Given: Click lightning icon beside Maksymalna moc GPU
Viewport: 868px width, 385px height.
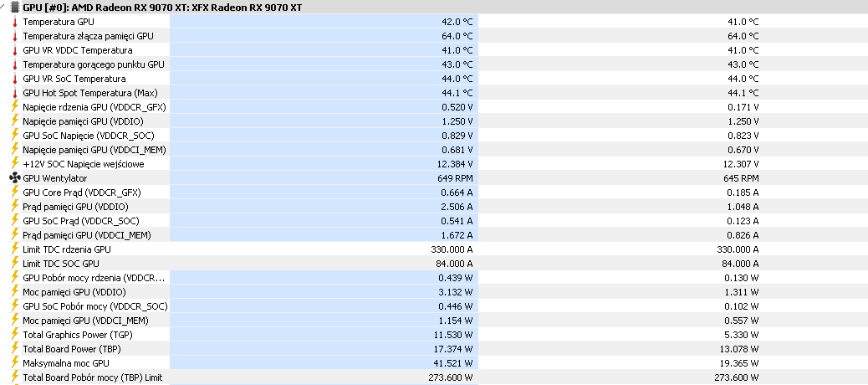Looking at the screenshot, I should coord(14,363).
